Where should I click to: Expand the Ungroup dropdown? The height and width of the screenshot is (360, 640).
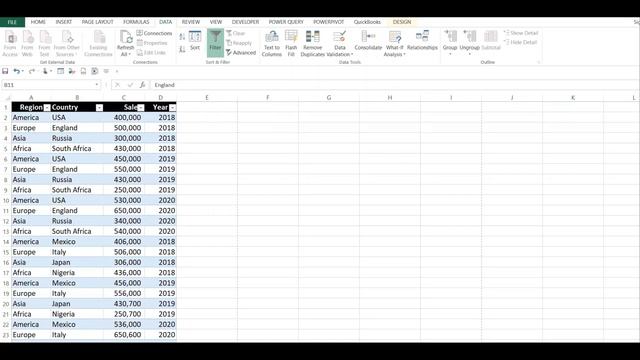coord(469,54)
